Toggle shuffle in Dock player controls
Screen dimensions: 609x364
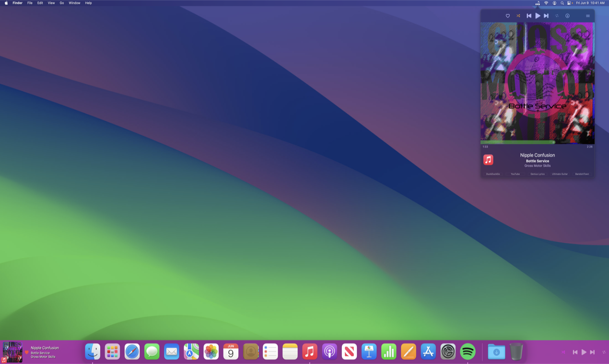click(563, 352)
